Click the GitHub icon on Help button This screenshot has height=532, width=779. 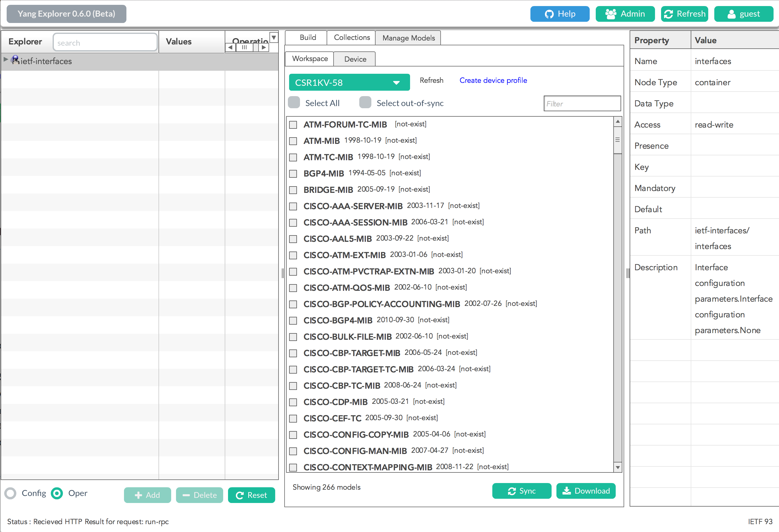(x=549, y=14)
